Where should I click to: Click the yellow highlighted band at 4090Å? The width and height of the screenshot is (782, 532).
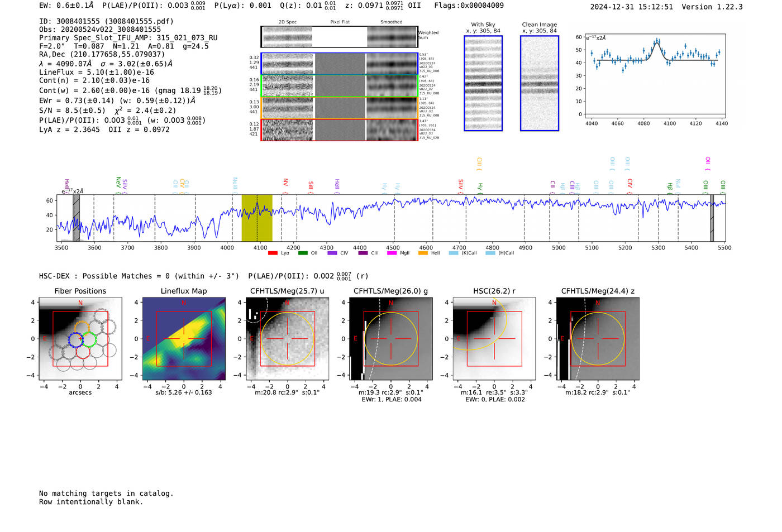pyautogui.click(x=257, y=218)
